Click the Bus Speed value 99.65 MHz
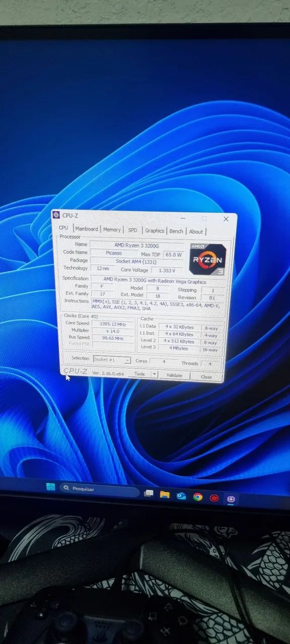 pos(113,338)
